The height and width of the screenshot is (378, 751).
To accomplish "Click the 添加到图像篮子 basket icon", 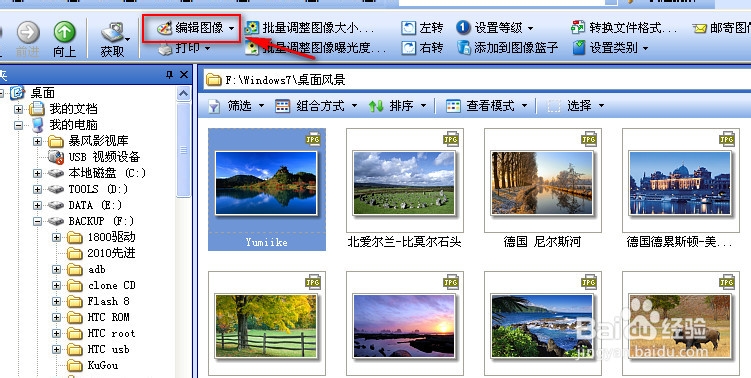I will click(463, 47).
